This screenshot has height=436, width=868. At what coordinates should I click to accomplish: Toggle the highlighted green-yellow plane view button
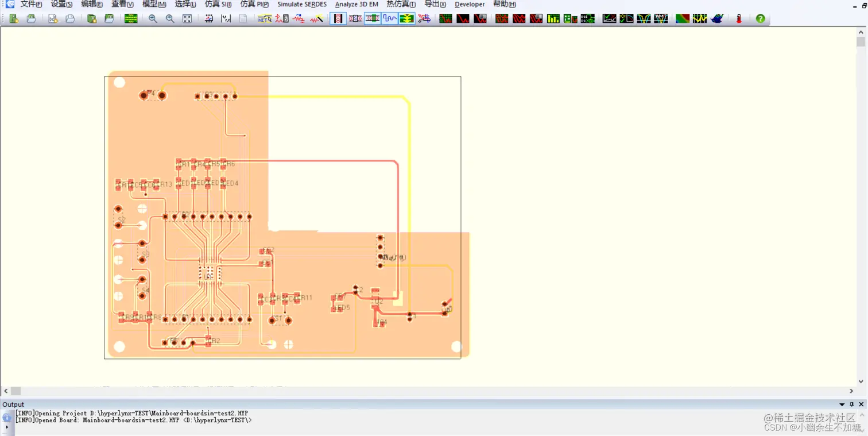click(x=407, y=19)
